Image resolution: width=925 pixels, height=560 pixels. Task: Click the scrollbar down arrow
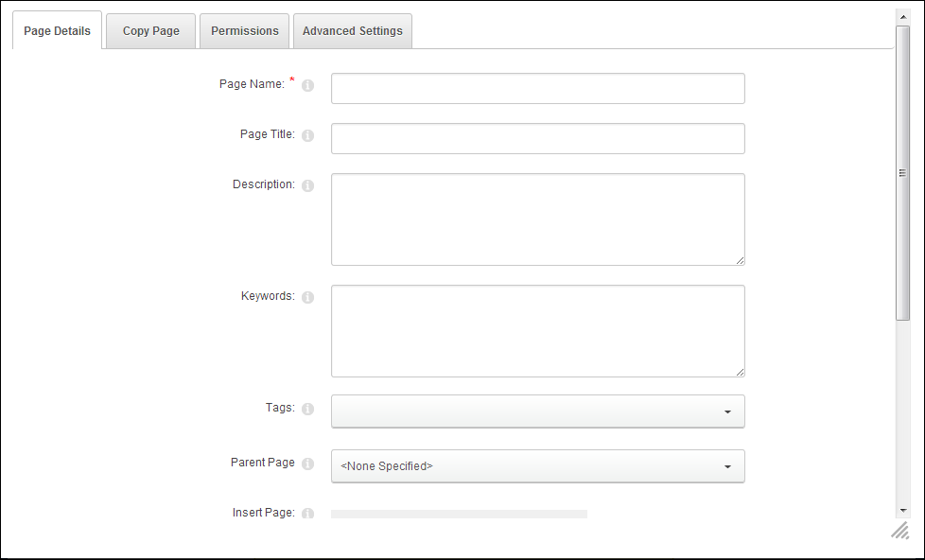[x=902, y=511]
